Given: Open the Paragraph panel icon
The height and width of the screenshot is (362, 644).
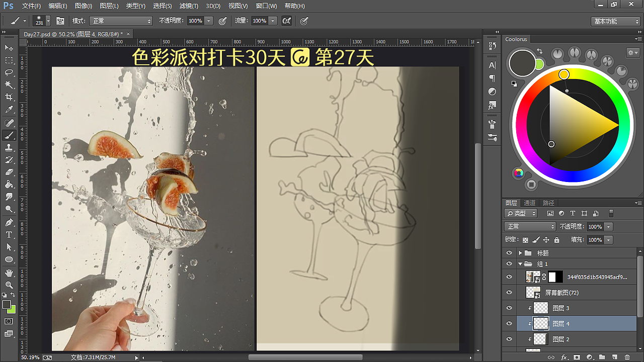Looking at the screenshot, I should (493, 78).
